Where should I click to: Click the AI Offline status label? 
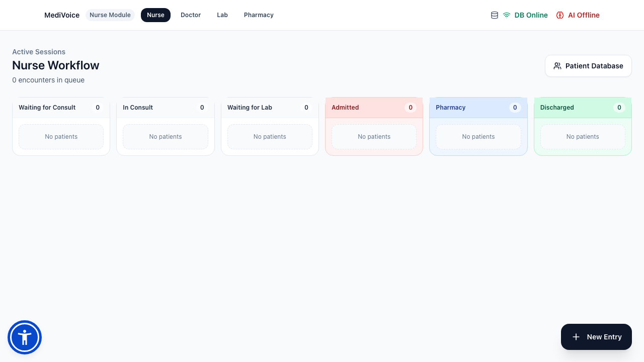click(584, 15)
